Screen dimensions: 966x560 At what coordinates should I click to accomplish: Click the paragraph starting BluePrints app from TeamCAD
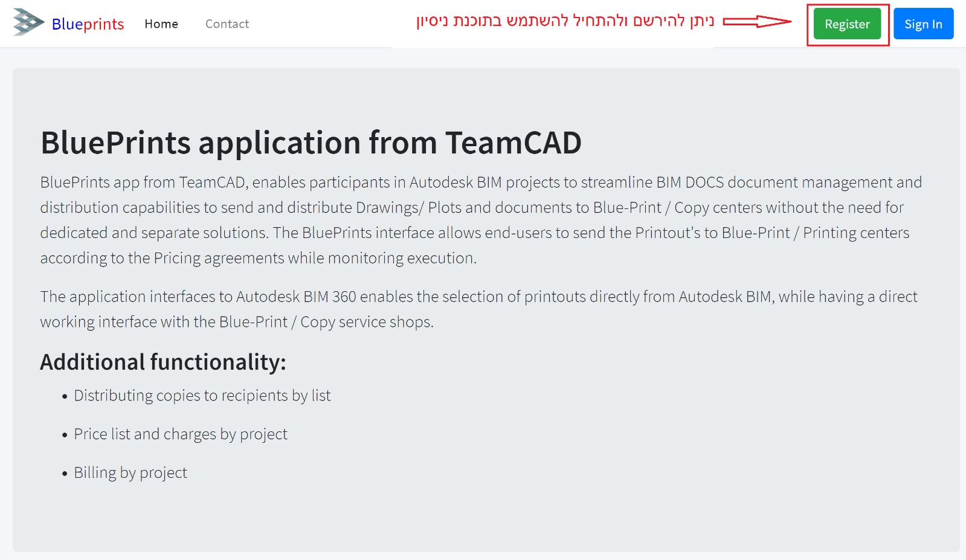point(481,220)
